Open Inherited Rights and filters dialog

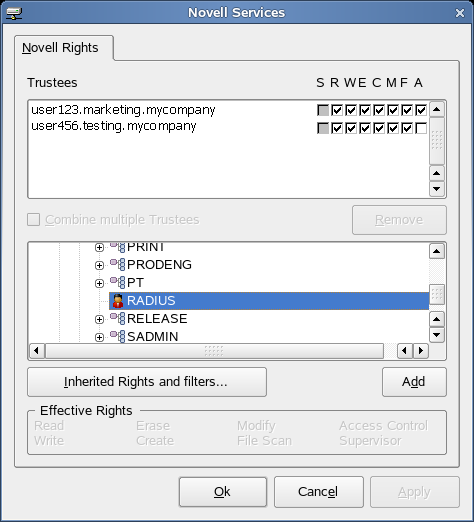click(147, 382)
